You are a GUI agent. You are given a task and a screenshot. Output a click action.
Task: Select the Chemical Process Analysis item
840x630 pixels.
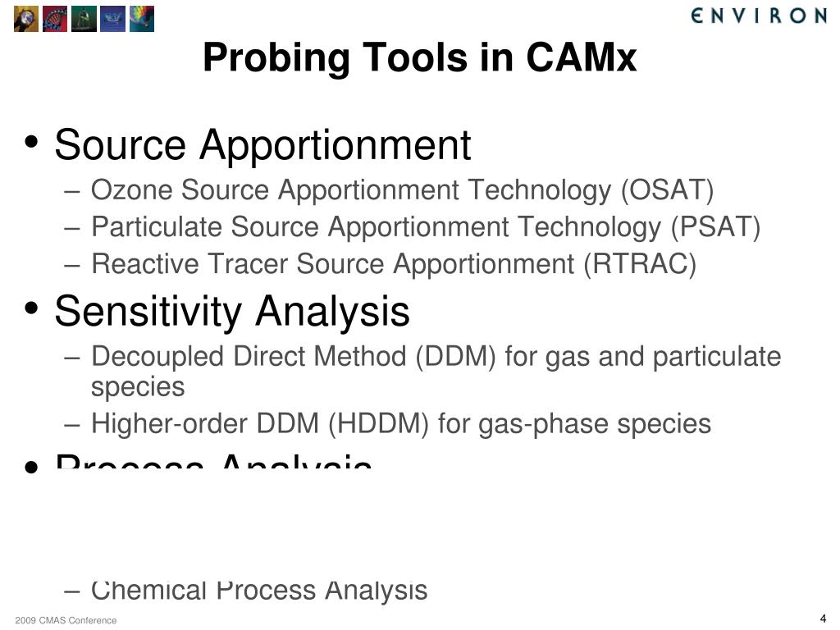click(259, 591)
